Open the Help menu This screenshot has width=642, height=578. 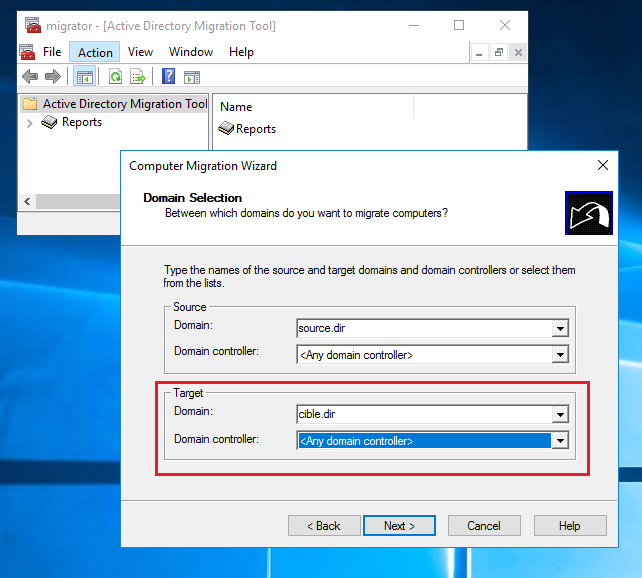point(241,52)
